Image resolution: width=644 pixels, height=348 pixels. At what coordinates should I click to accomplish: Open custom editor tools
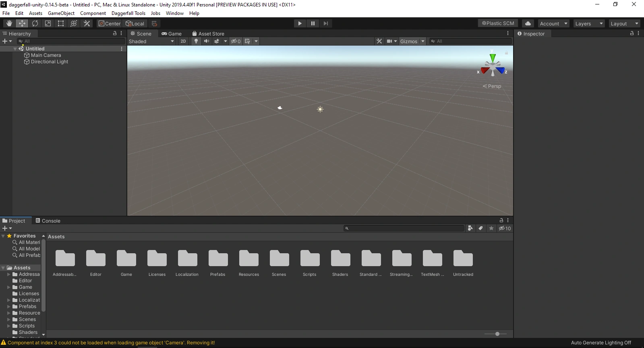coord(87,23)
